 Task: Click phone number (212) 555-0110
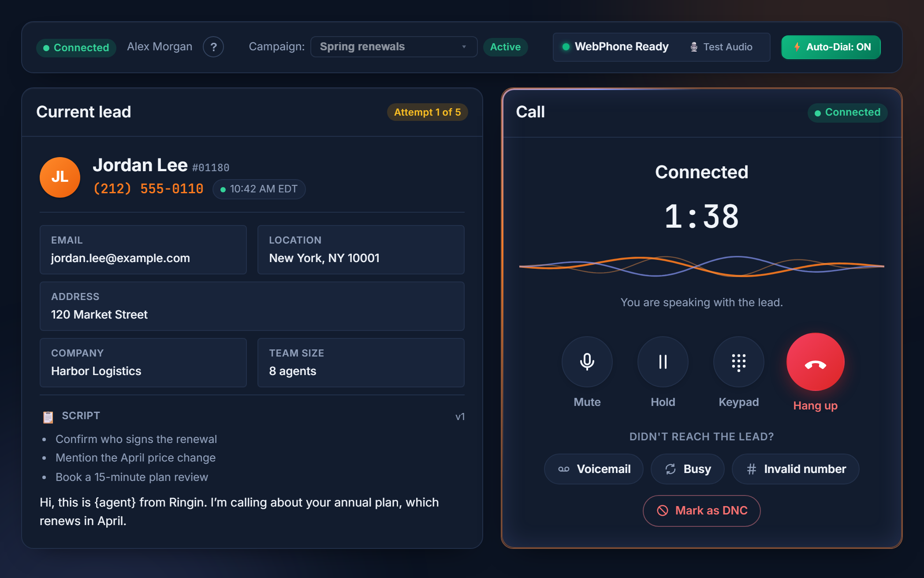[148, 189]
